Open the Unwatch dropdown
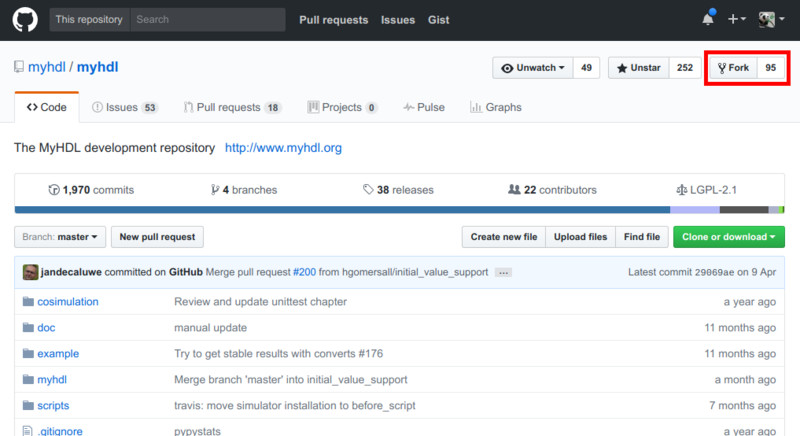Image resolution: width=800 pixels, height=436 pixels. (533, 68)
